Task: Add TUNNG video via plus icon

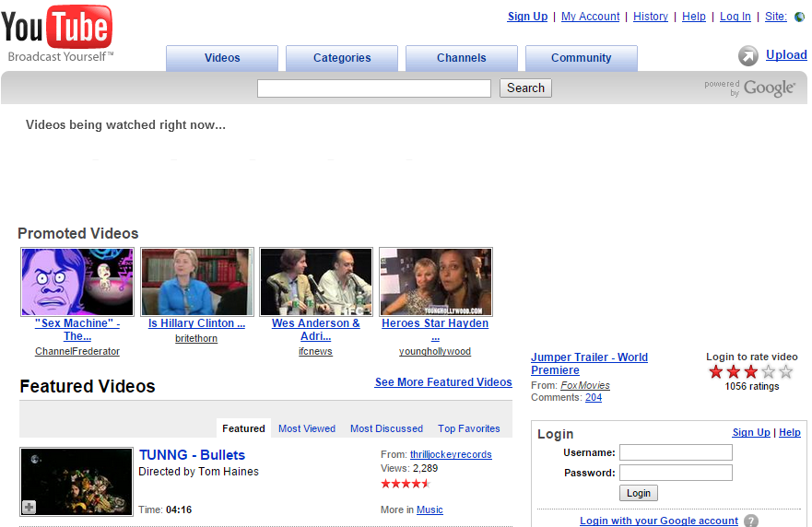Action: pos(29,508)
